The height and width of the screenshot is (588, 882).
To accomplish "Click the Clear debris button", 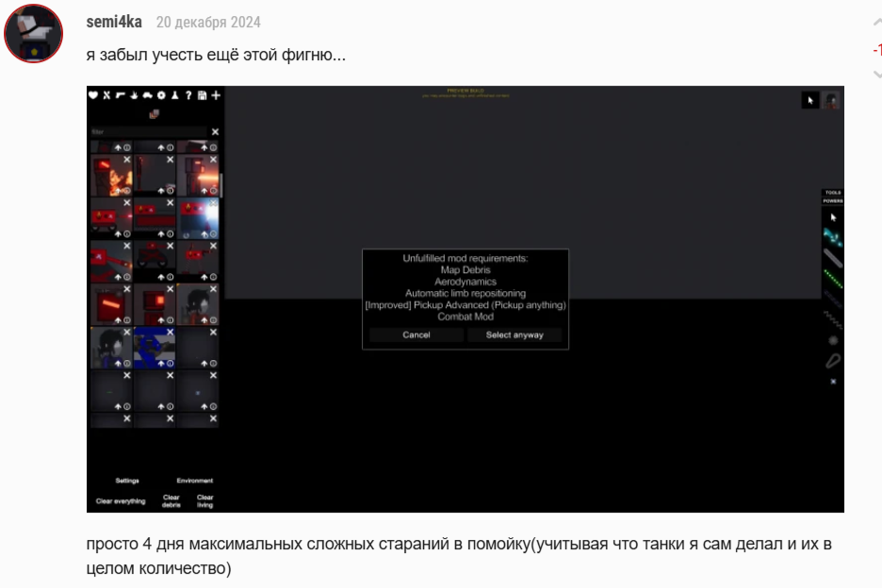I will click(171, 501).
